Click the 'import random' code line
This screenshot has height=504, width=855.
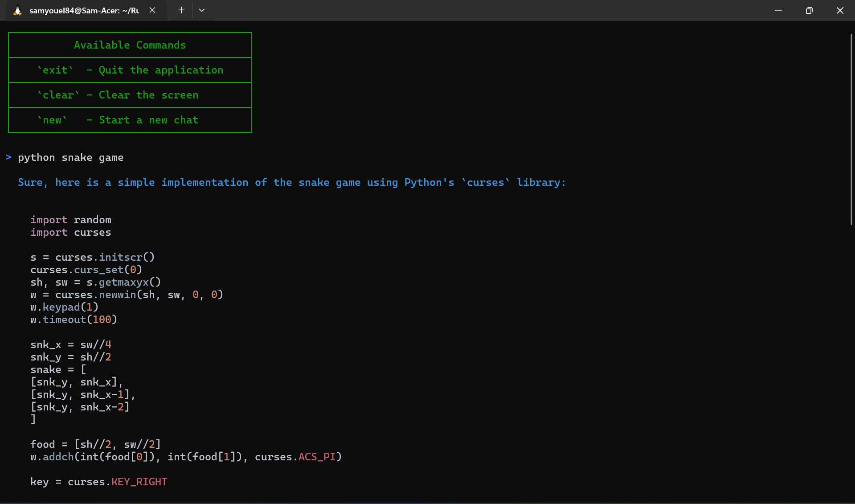click(x=71, y=220)
